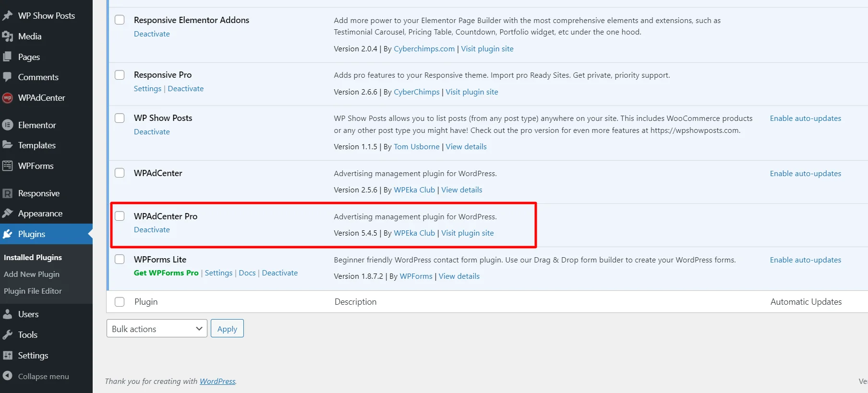868x393 pixels.
Task: Check the WP Show Posts plugin checkbox
Action: click(120, 118)
